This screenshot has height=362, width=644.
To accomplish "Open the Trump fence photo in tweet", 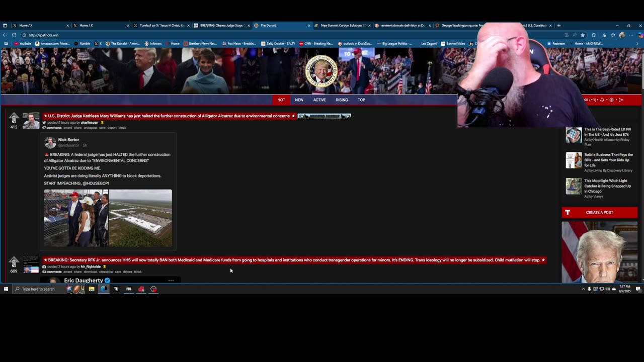I will coord(76,218).
